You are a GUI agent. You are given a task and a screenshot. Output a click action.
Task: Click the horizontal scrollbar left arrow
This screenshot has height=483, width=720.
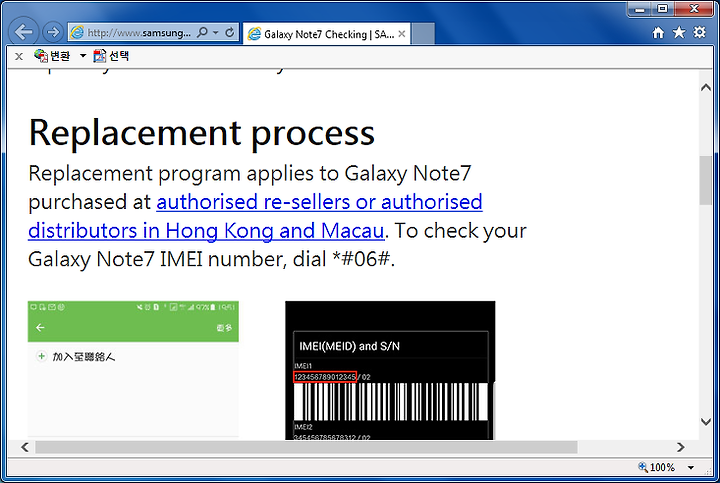coord(25,447)
